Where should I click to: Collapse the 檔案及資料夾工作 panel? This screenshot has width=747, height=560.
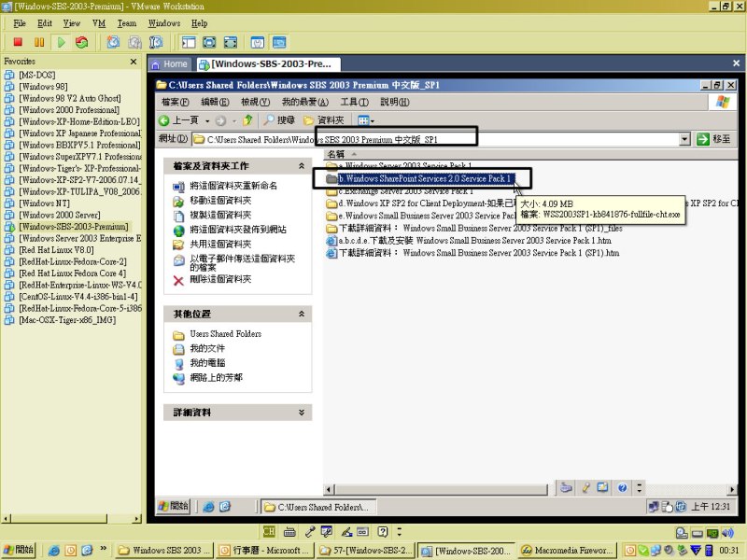tap(302, 166)
